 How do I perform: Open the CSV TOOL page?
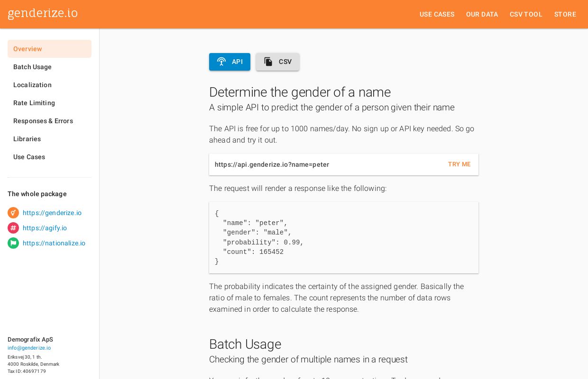pos(526,14)
